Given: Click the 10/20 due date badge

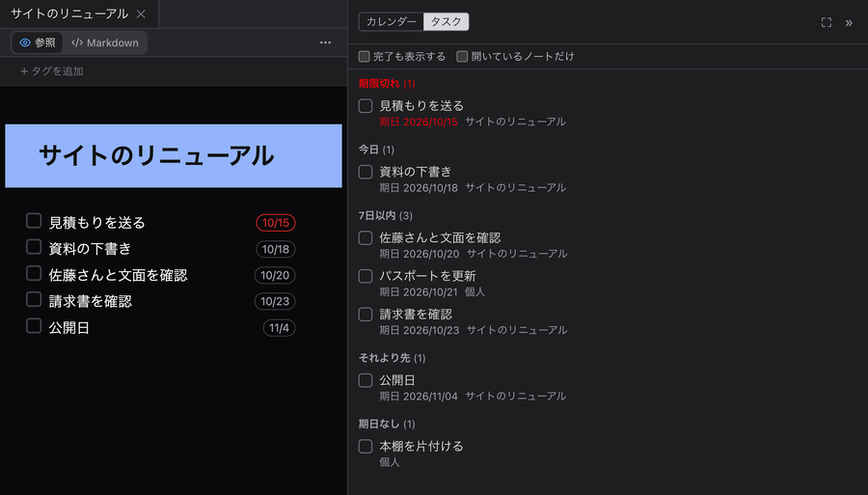Looking at the screenshot, I should tap(275, 275).
